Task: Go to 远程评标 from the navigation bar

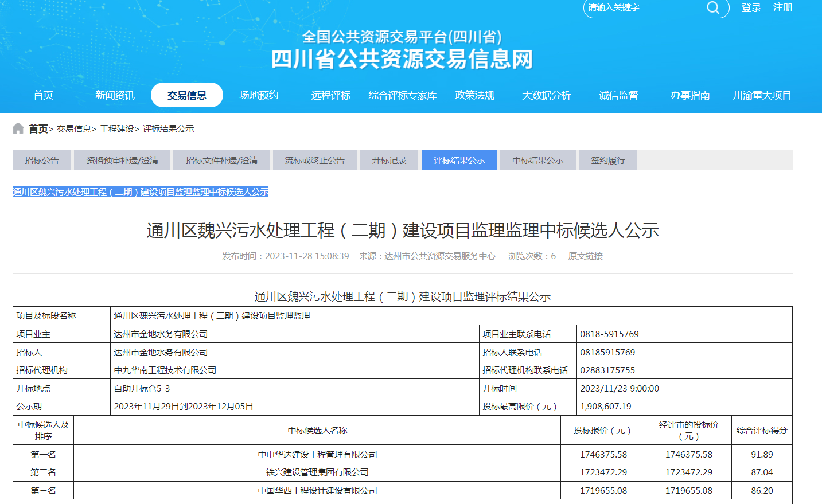Action: 330,95
